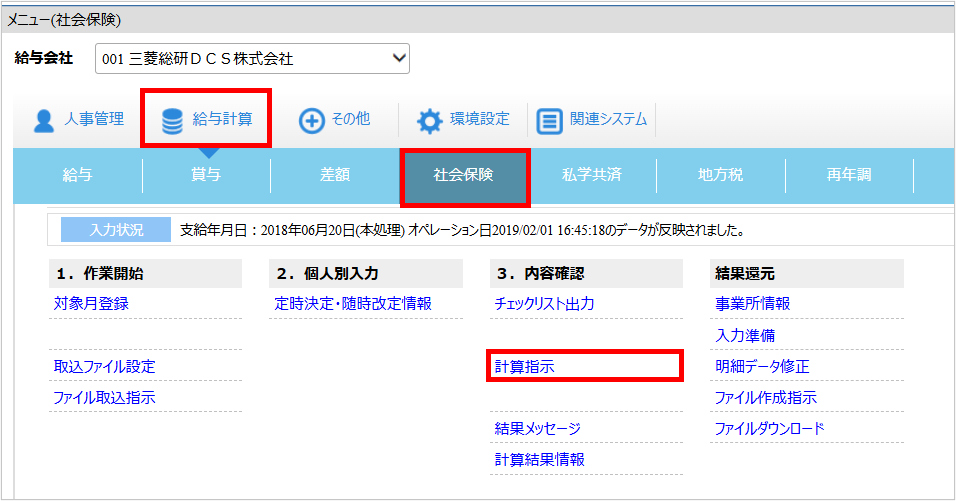Open the 給与会社 company dropdown
The width and height of the screenshot is (956, 501).
click(x=252, y=59)
